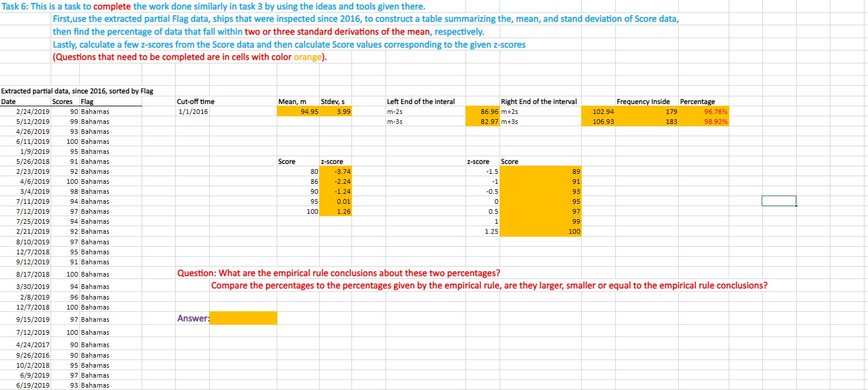Select the z-score cell showing 1.26
The width and height of the screenshot is (868, 390).
[336, 211]
